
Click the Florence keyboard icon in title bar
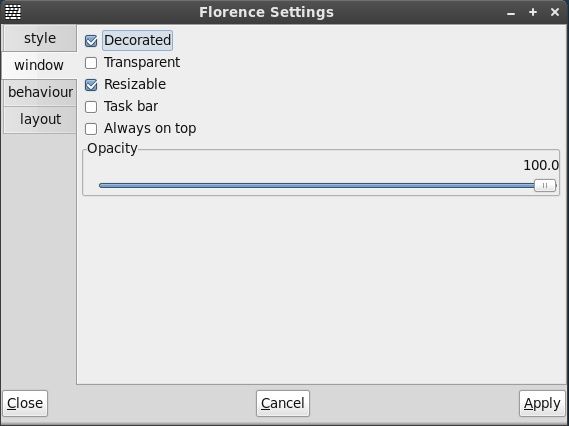(13, 12)
